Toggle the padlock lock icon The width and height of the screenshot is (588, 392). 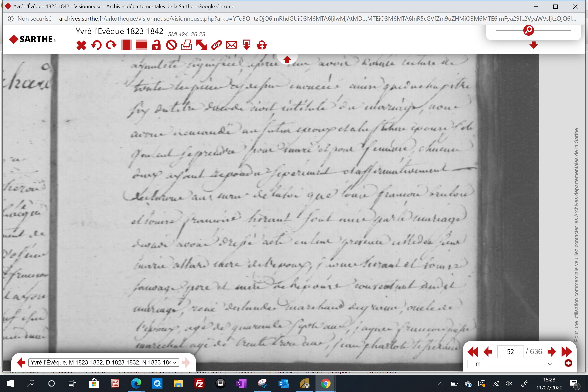click(x=156, y=45)
